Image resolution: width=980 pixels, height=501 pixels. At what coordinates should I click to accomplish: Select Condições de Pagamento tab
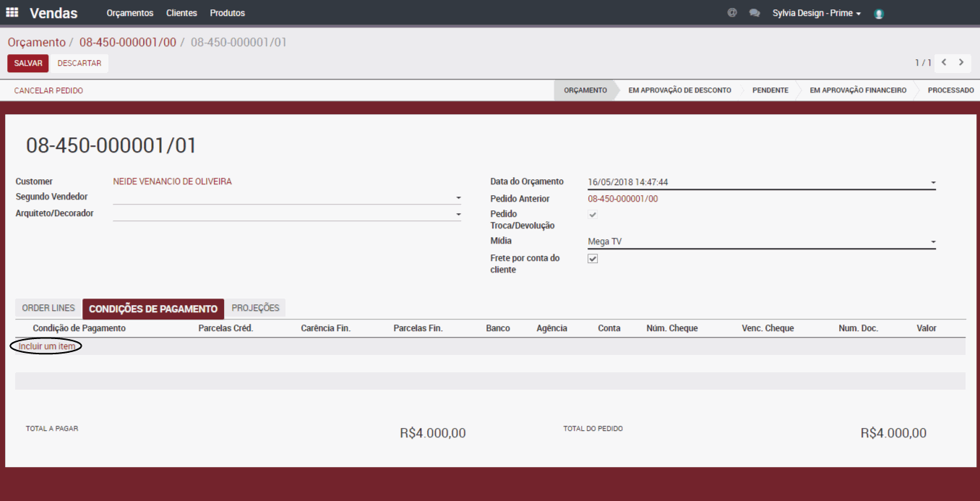pyautogui.click(x=153, y=309)
